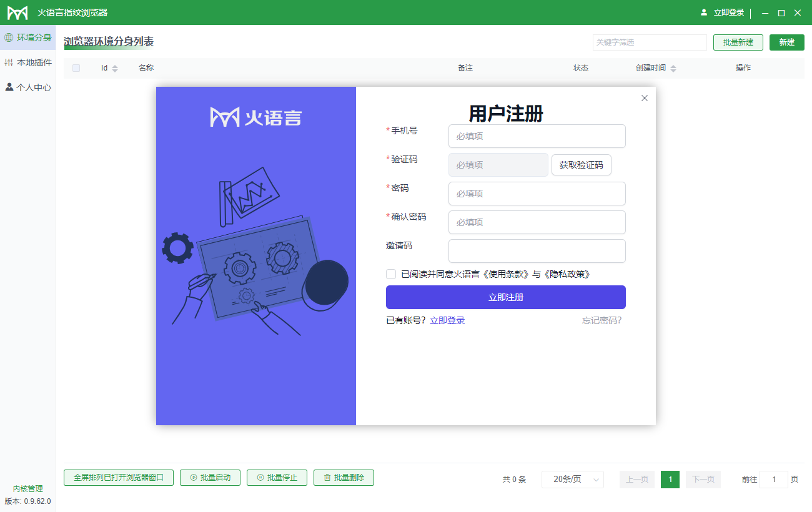The height and width of the screenshot is (512, 812).
Task: Toggle the select-all checkbox in table header
Action: tap(76, 68)
